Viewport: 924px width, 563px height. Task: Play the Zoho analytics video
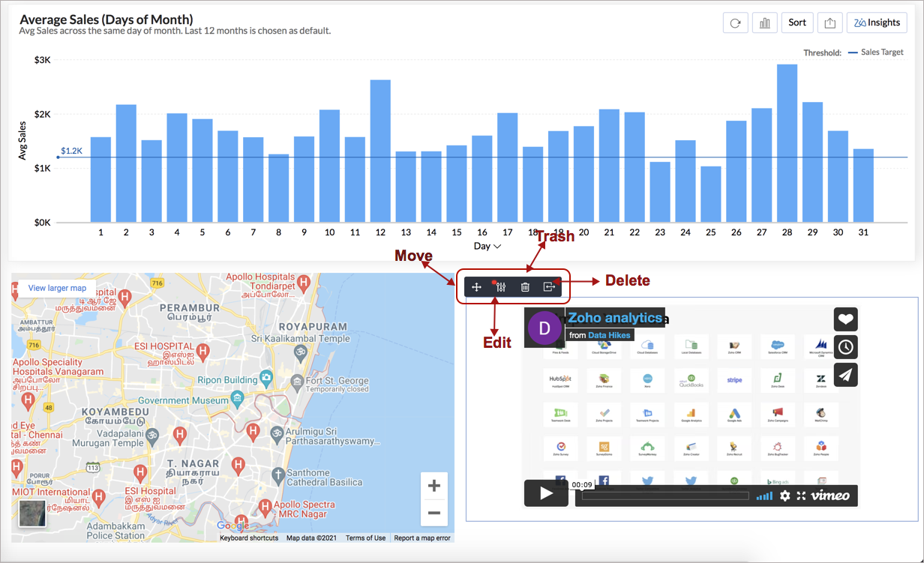click(x=546, y=493)
